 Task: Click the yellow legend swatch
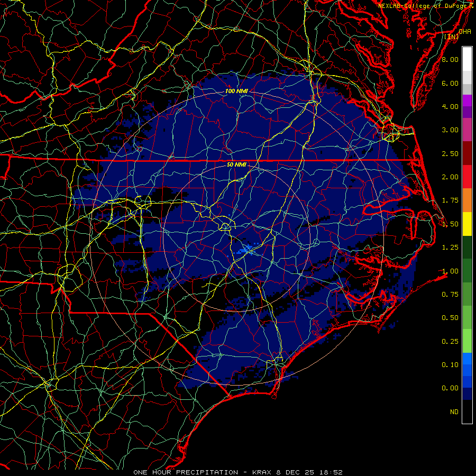point(467,224)
